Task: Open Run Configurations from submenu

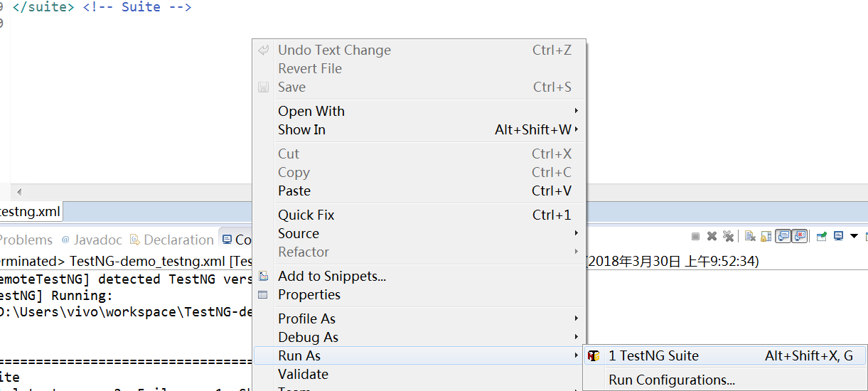Action: (671, 380)
